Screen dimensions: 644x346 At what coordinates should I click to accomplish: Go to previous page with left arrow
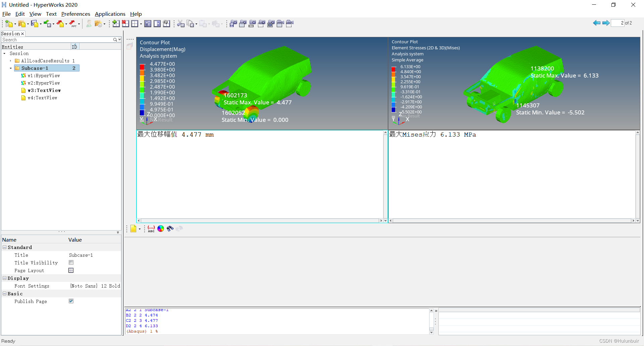[x=597, y=23]
